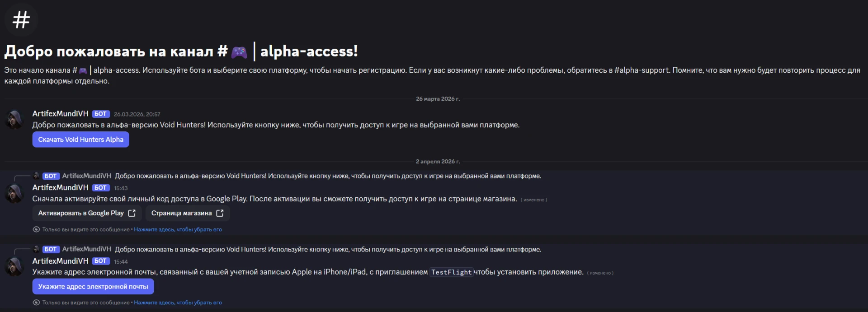Click the «БОТ» badge next to the 15:44 username
The width and height of the screenshot is (868, 312).
pos(101,261)
